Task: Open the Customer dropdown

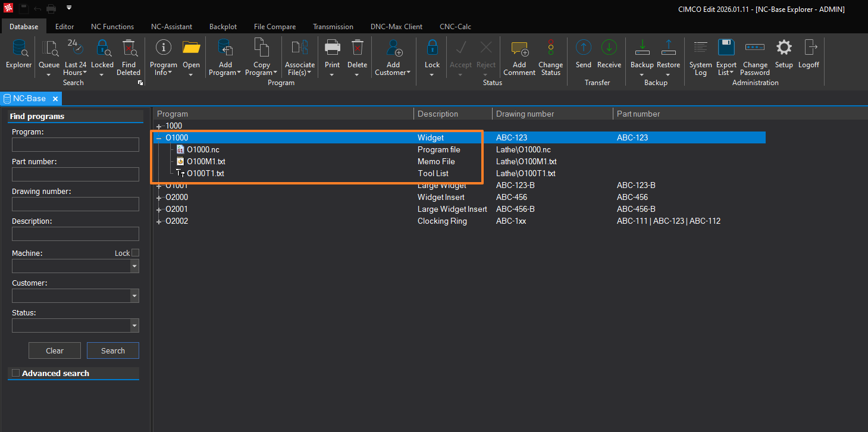Action: (134, 296)
